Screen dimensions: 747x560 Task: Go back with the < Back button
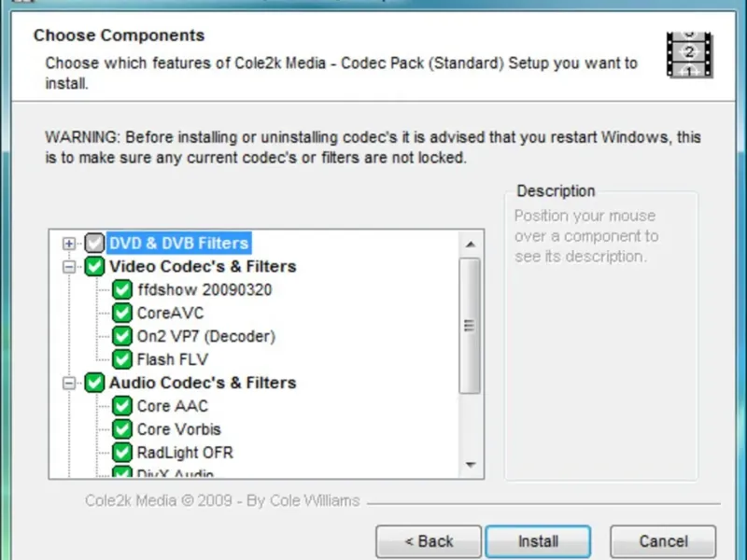click(x=429, y=541)
